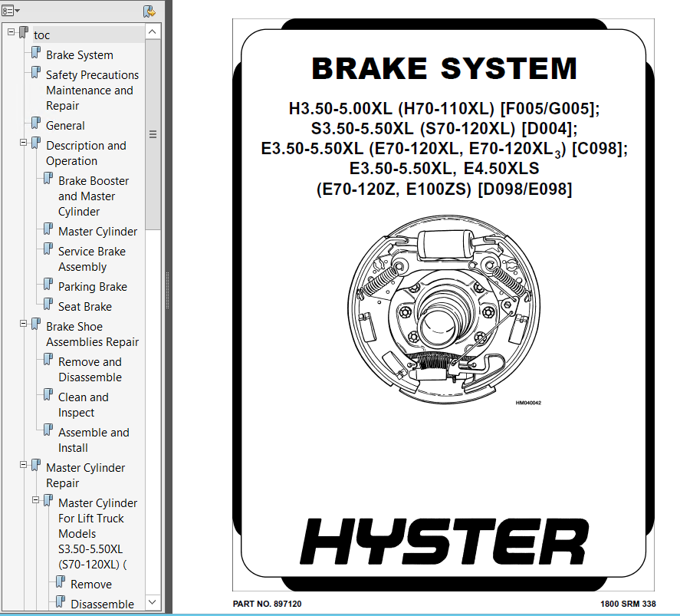
Task: Click bookmark icon beside Assemble and Install
Action: (48, 430)
